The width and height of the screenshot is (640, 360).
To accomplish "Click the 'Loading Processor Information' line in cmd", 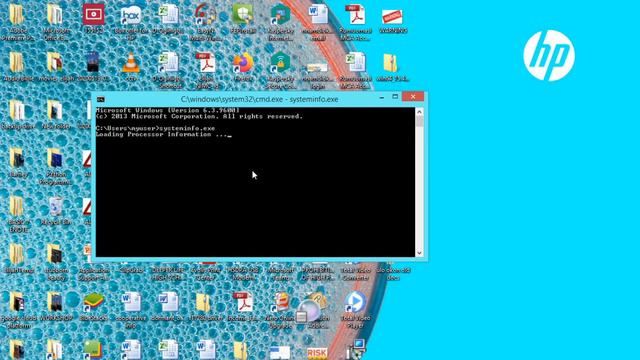I will pos(164,134).
